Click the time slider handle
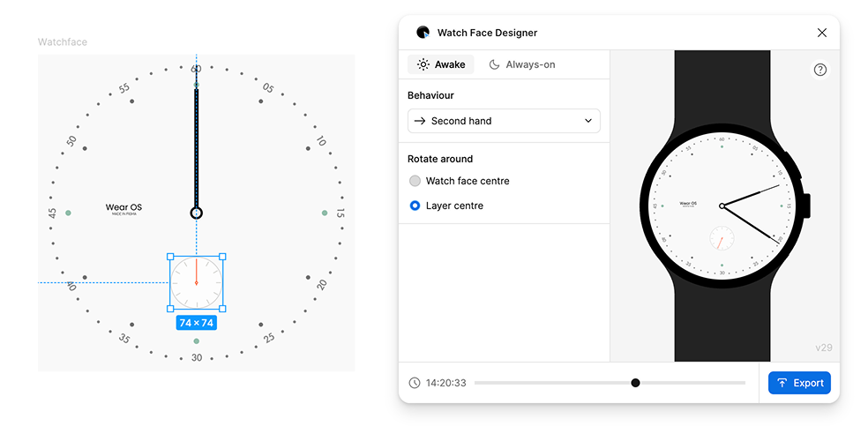Image resolution: width=868 pixels, height=434 pixels. (x=635, y=383)
